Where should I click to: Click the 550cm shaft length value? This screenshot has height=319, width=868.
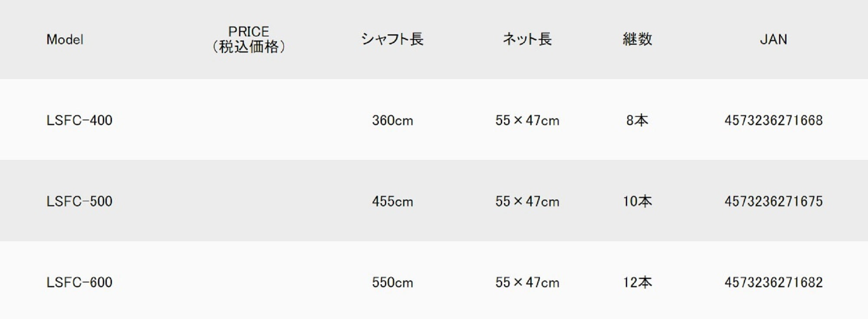pos(392,282)
